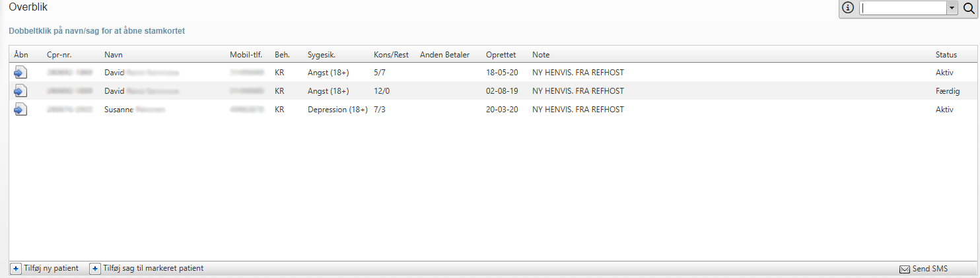Click the magnifying glass search icon
This screenshot has height=278, width=980.
[x=969, y=9]
